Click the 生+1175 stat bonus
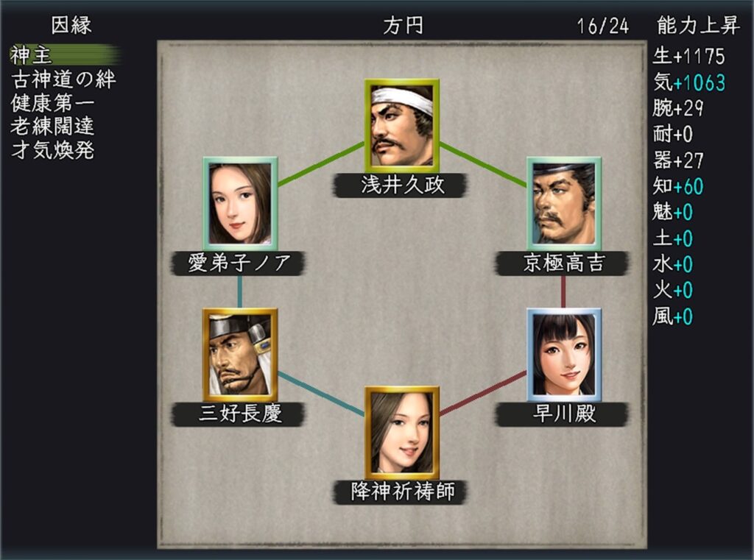 (688, 56)
